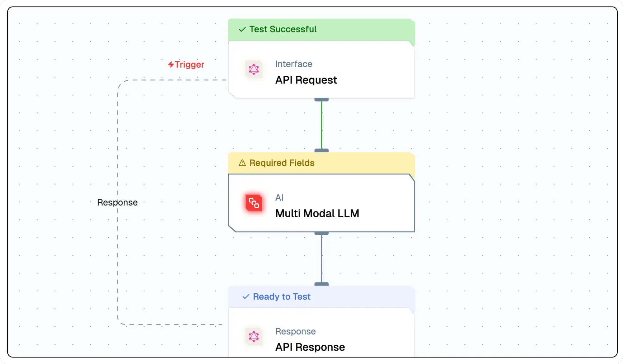
Task: Click the Required Fields warning banner
Action: pos(321,163)
